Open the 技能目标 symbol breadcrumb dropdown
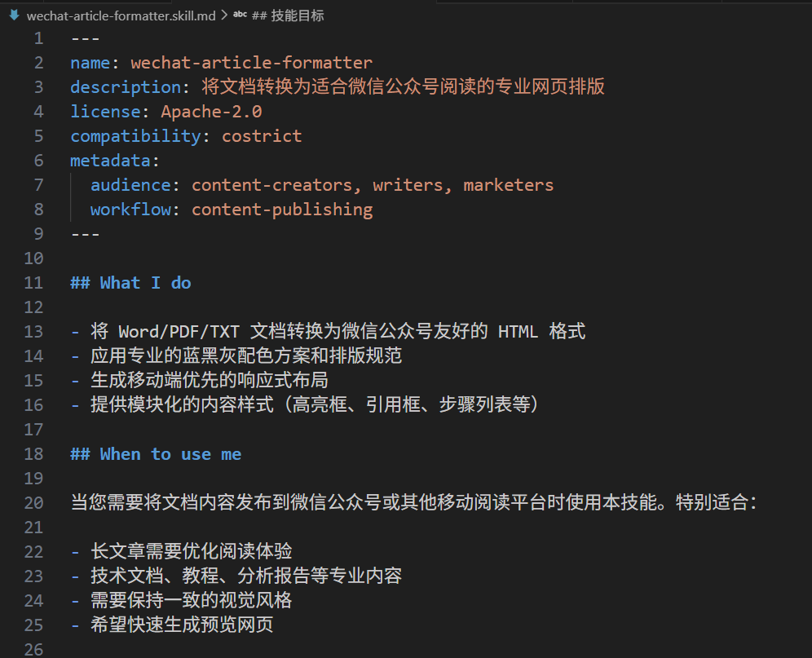Image resolution: width=812 pixels, height=658 pixels. pyautogui.click(x=289, y=15)
